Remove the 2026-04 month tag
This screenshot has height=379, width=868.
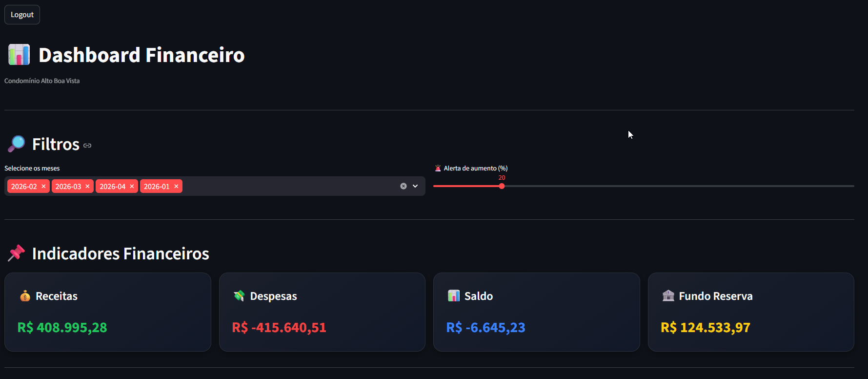coord(132,187)
